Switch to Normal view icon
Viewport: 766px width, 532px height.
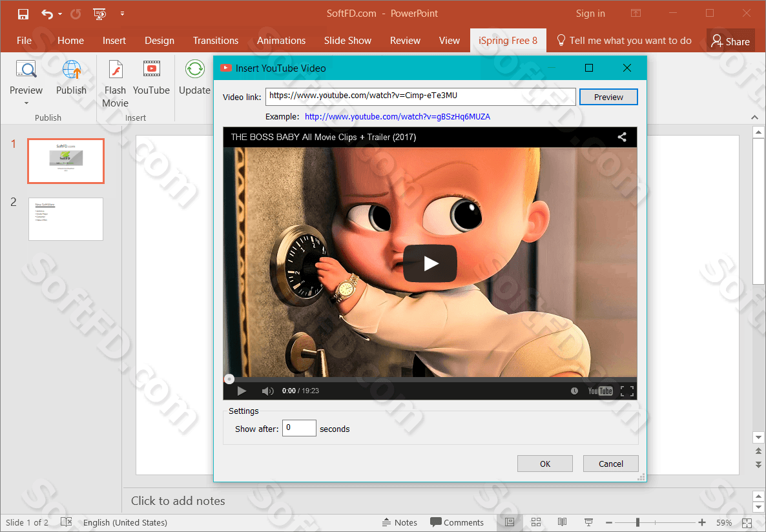pyautogui.click(x=510, y=522)
